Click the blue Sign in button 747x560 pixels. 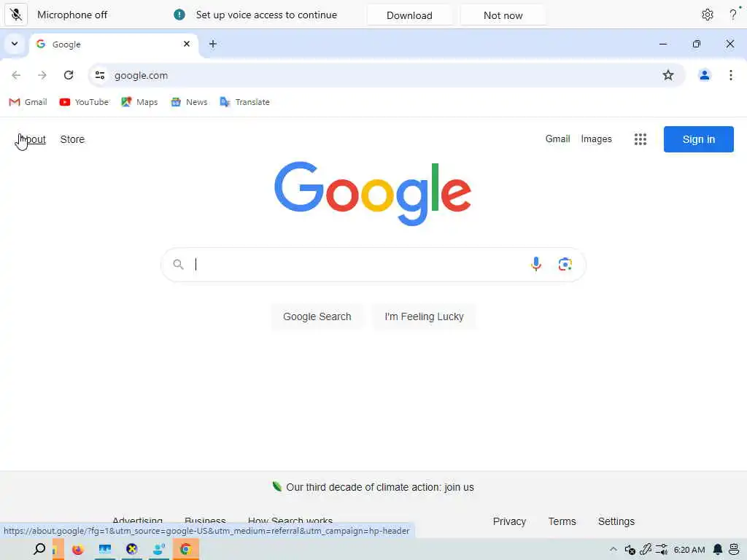698,139
